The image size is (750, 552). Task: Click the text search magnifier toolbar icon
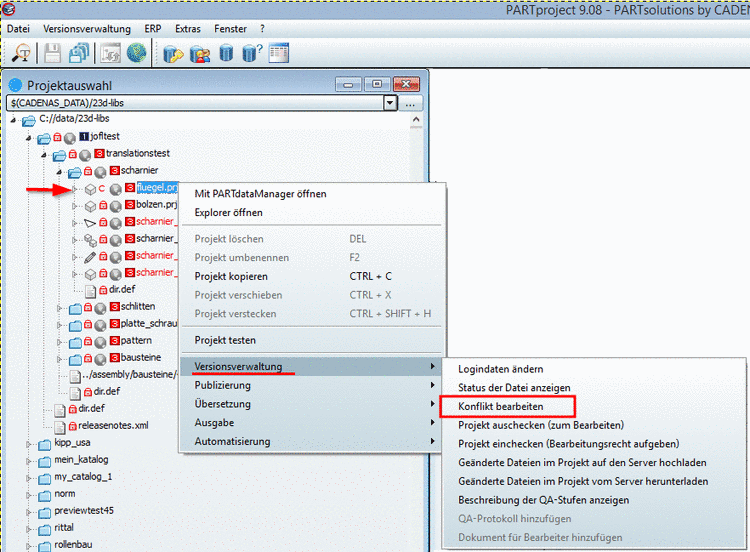[x=21, y=53]
